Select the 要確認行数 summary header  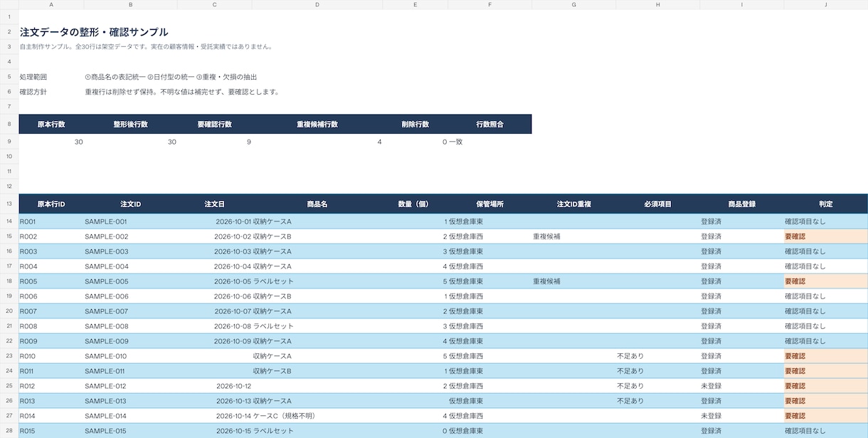[x=215, y=124]
